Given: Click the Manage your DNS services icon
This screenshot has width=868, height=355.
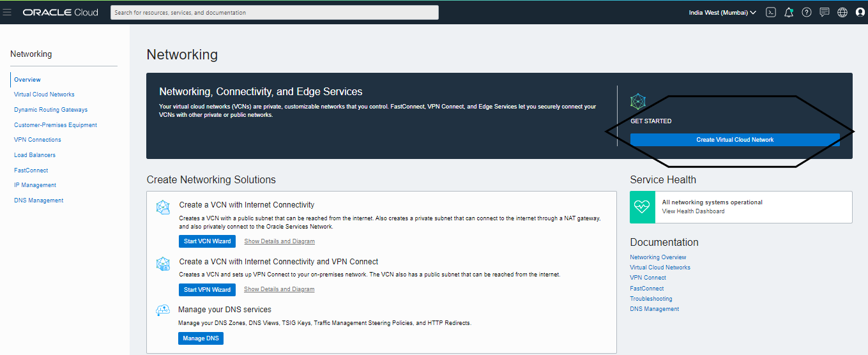Looking at the screenshot, I should (163, 311).
